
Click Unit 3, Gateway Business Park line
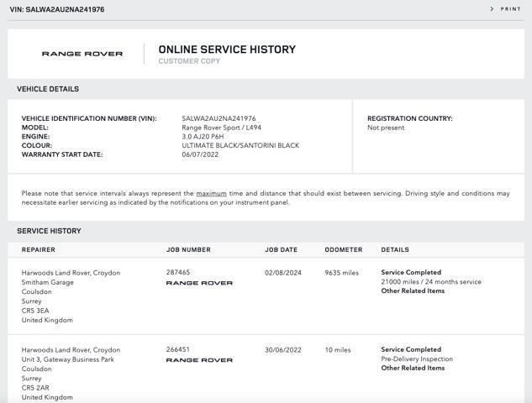[x=67, y=359]
